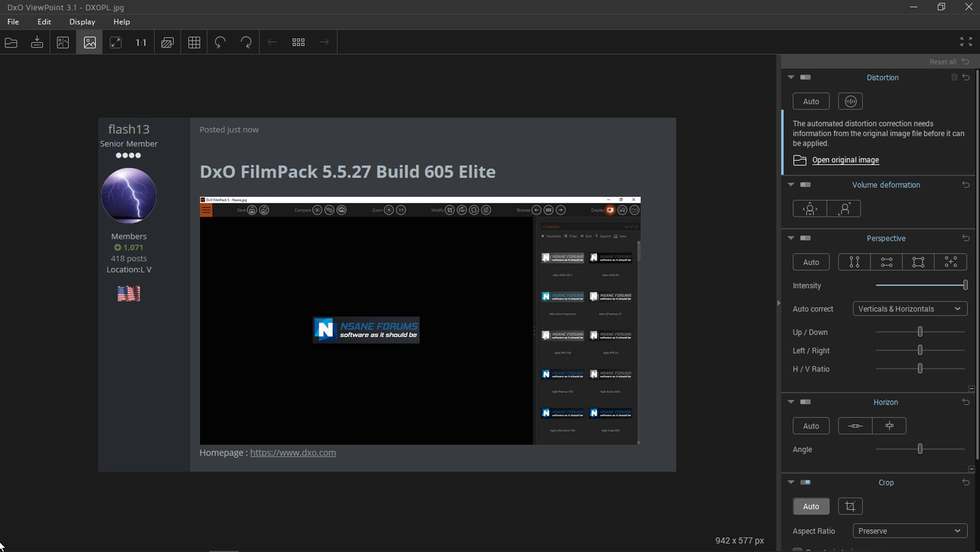Screen dimensions: 980x552
Task: Open the Display menu
Action: (x=83, y=21)
